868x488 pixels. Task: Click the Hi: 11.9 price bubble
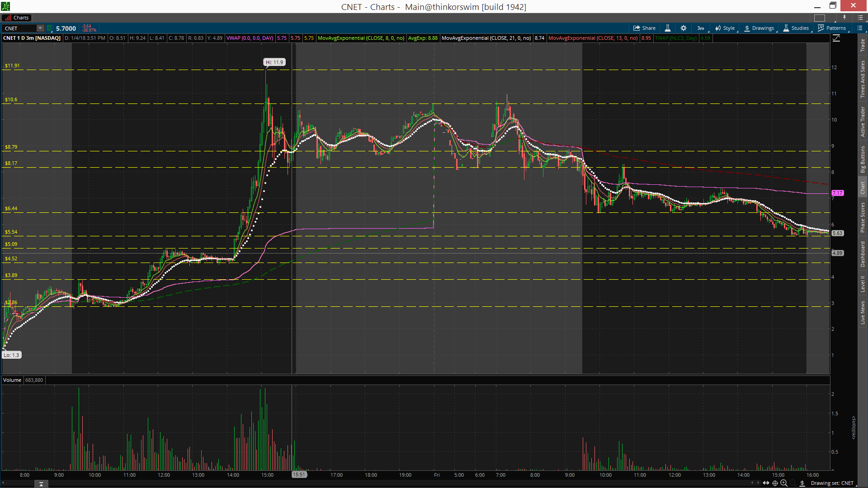[x=274, y=62]
